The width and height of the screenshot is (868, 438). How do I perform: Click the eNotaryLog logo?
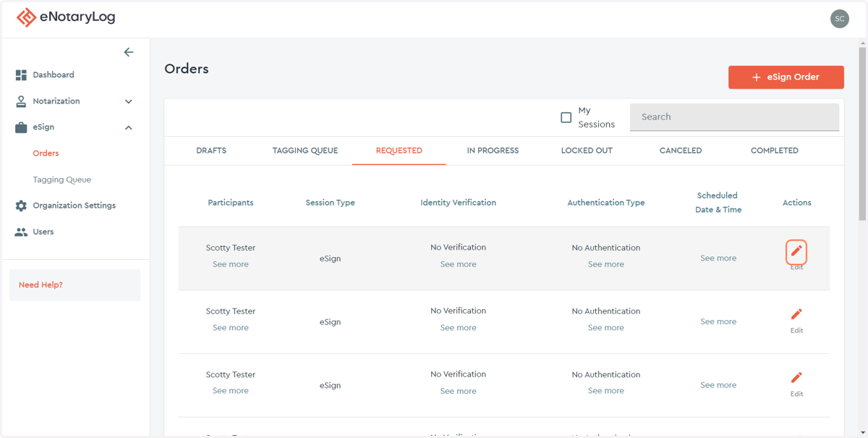(x=66, y=17)
